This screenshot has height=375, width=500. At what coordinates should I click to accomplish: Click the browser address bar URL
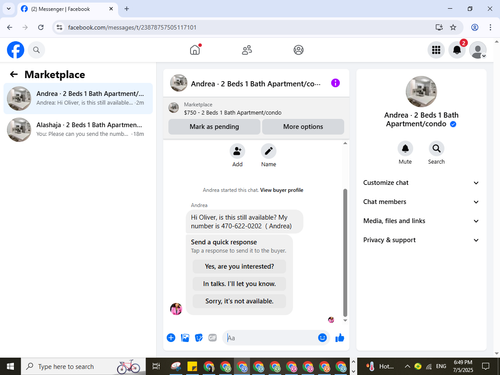pyautogui.click(x=132, y=27)
